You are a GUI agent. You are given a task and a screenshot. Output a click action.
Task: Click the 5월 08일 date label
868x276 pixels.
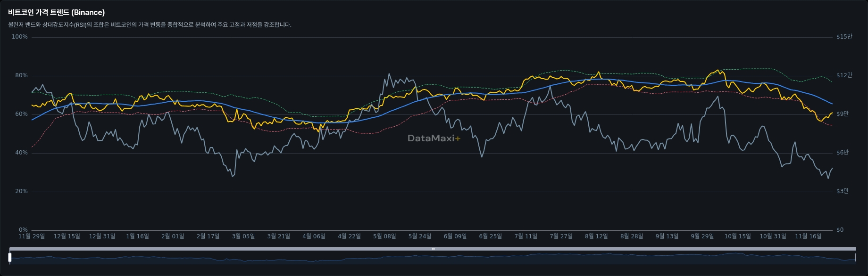(x=384, y=236)
